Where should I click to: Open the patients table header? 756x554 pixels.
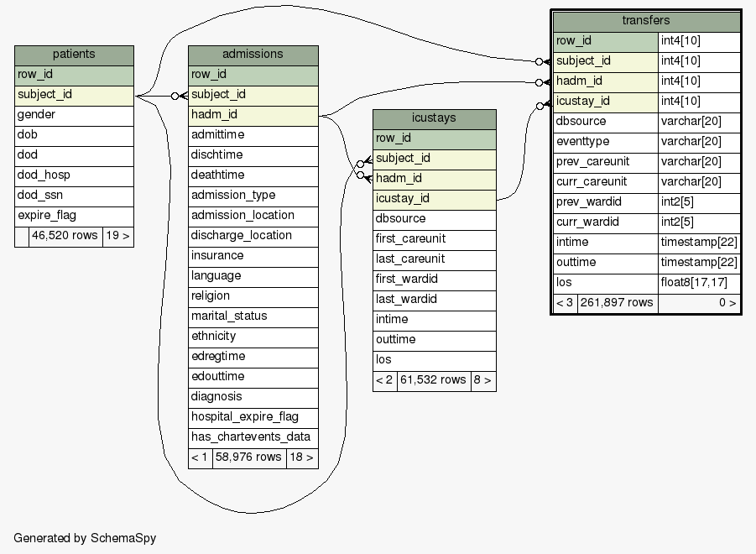click(74, 55)
